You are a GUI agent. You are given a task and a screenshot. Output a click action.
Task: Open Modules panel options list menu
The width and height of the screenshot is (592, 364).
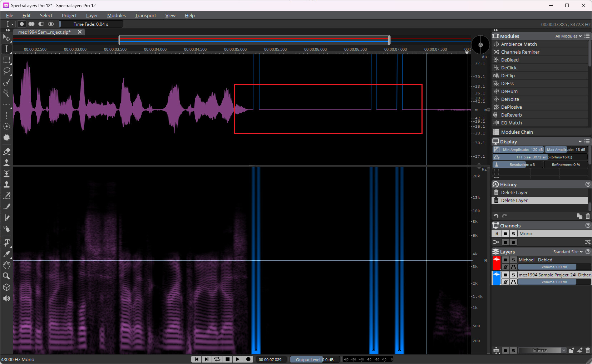pyautogui.click(x=587, y=36)
